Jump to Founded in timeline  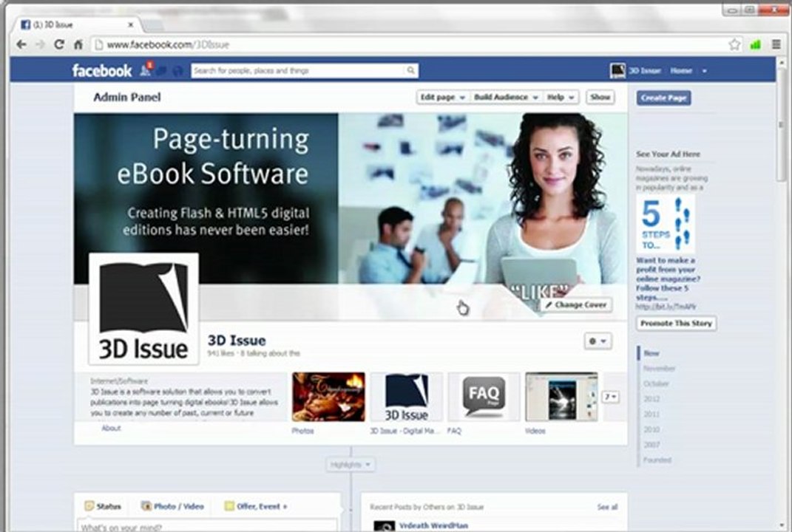pyautogui.click(x=657, y=460)
